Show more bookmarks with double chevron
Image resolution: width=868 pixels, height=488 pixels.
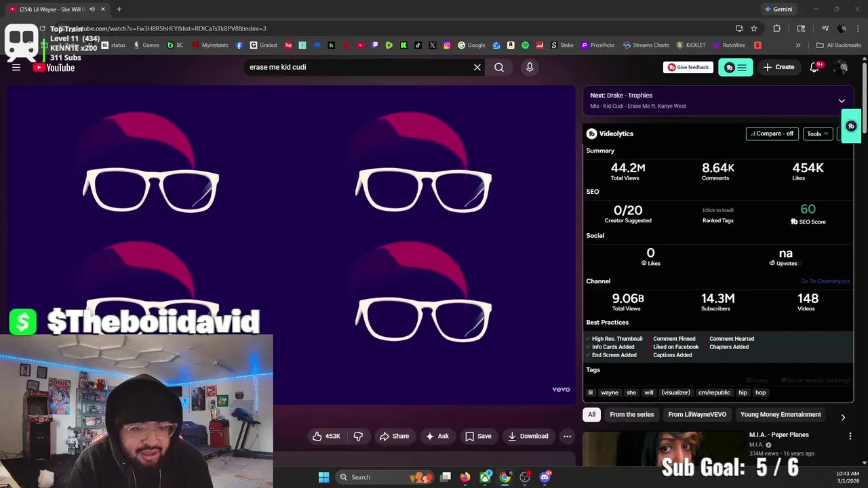[x=798, y=45]
